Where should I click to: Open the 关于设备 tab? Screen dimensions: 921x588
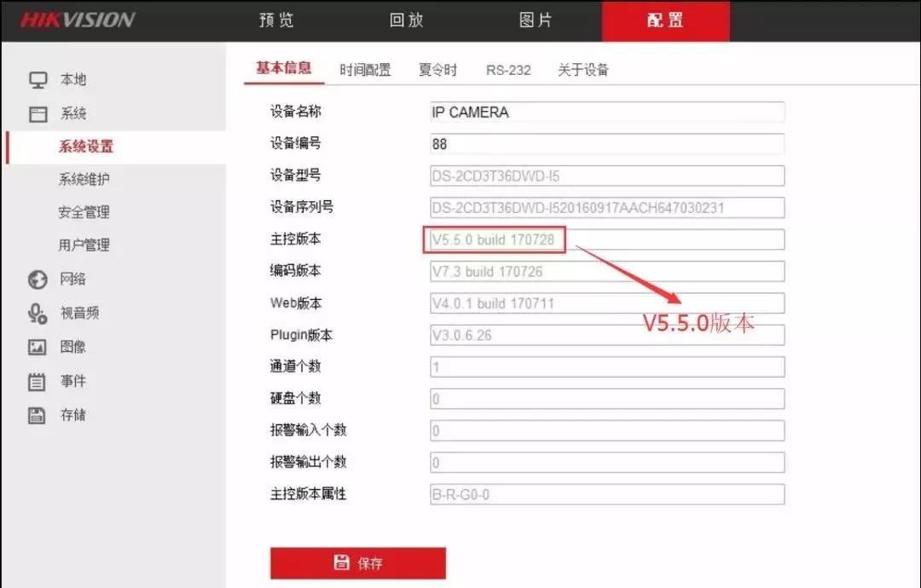click(x=583, y=70)
